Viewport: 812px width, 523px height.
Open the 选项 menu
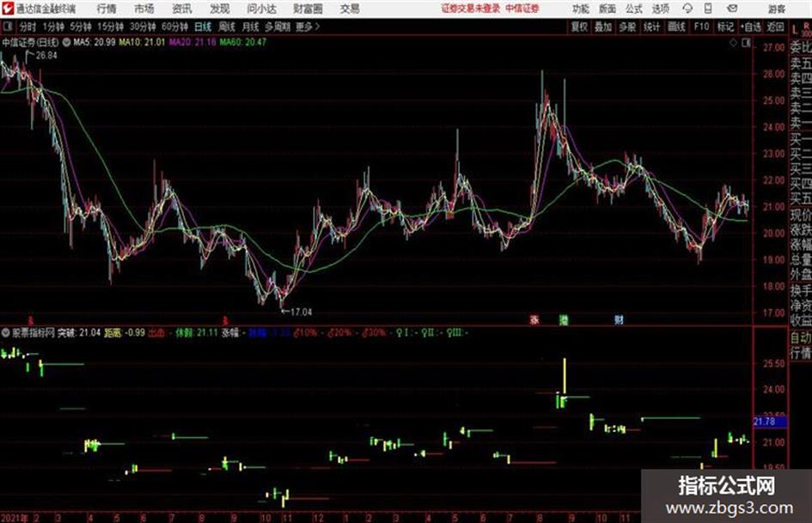(x=660, y=9)
